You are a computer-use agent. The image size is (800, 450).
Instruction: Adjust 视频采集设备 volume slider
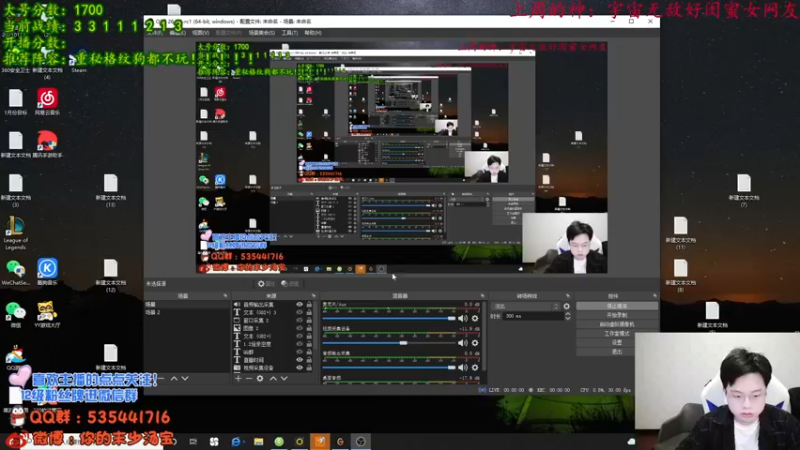point(389,343)
